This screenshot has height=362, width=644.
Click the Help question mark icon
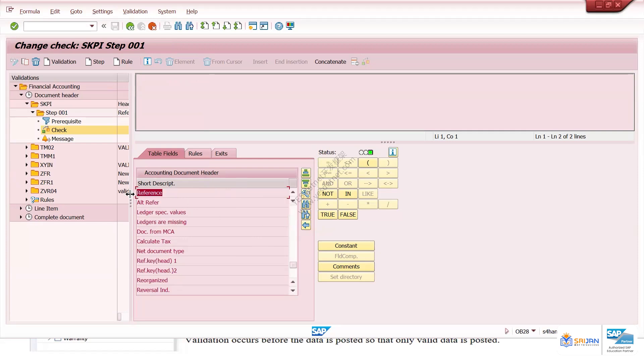click(x=279, y=26)
